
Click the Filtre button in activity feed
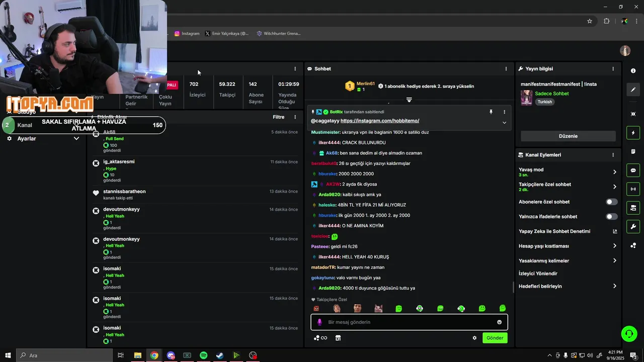pos(278,117)
